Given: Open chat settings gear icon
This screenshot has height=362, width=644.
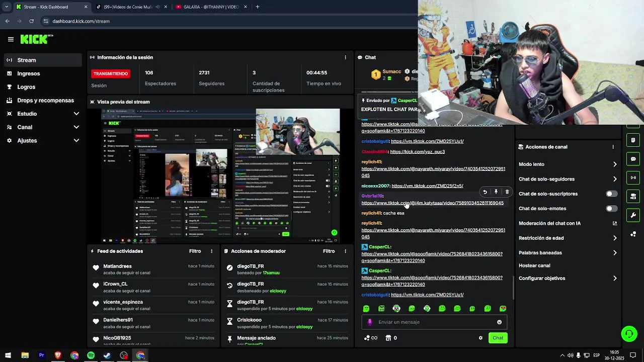Looking at the screenshot, I should [480, 338].
